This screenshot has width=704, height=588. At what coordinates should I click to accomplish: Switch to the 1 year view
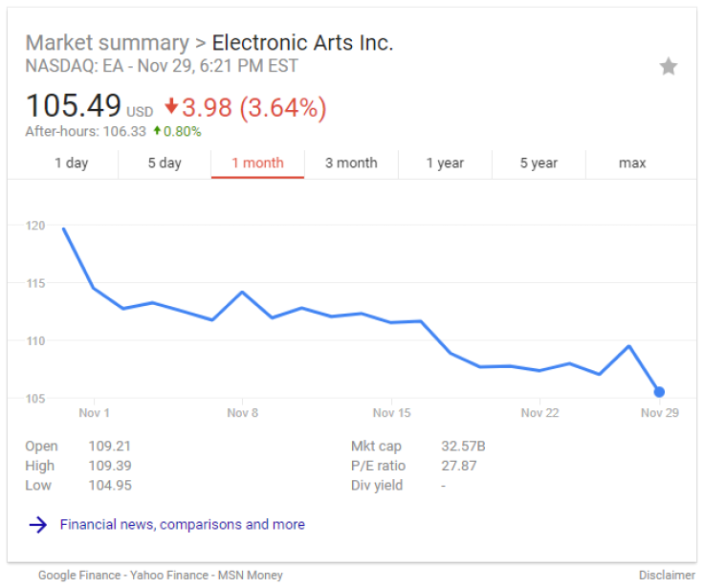(x=445, y=163)
